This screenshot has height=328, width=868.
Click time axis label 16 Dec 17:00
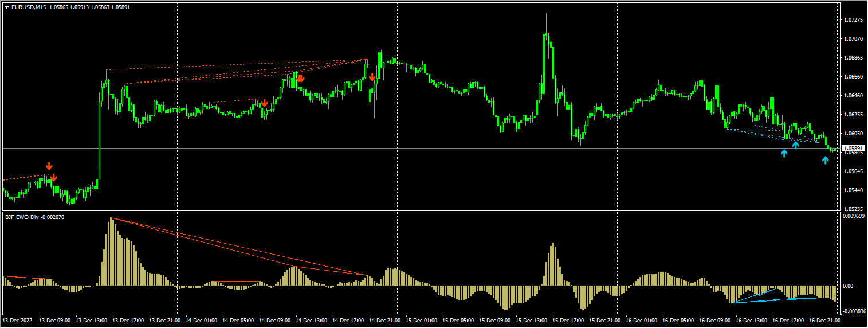[x=788, y=320]
